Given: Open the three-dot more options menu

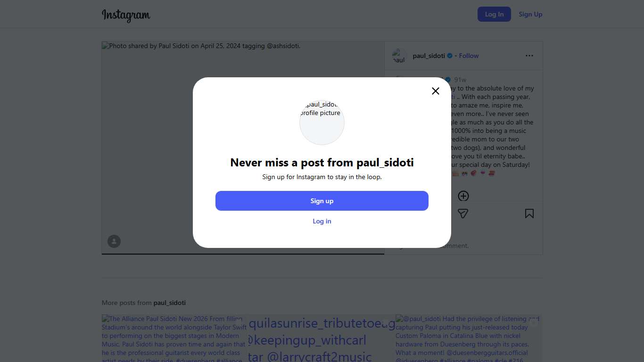Looking at the screenshot, I should [529, 56].
